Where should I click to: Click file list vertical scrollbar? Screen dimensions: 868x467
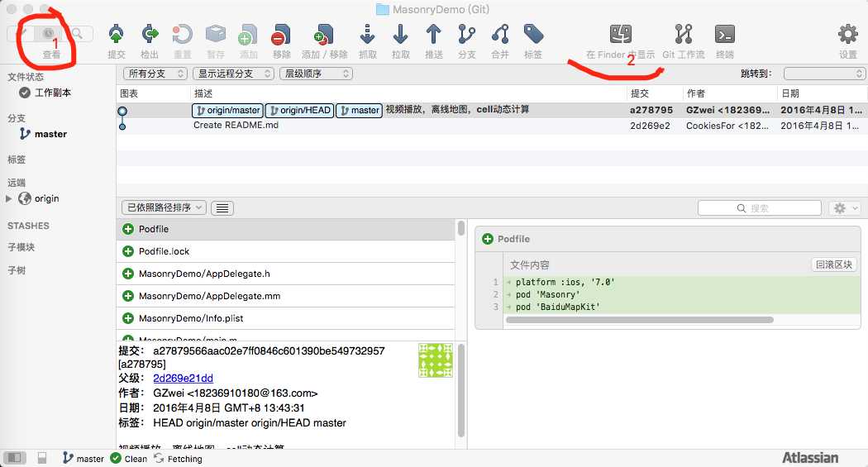click(460, 228)
